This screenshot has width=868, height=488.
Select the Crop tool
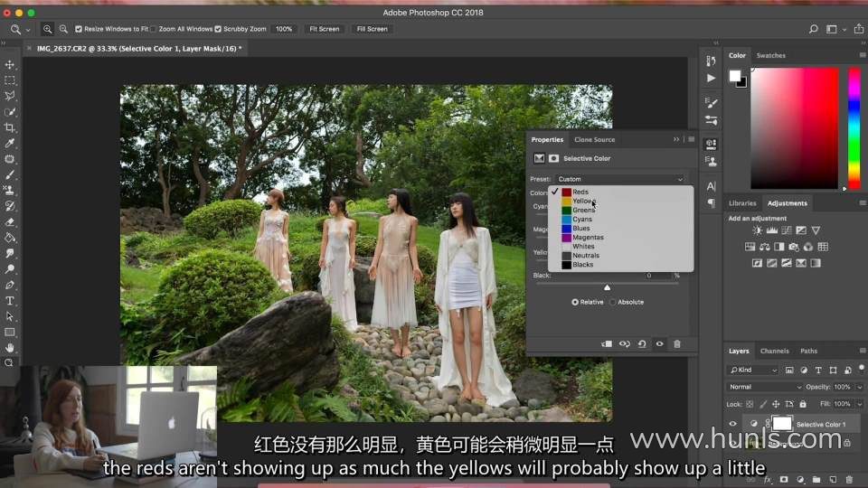point(10,127)
